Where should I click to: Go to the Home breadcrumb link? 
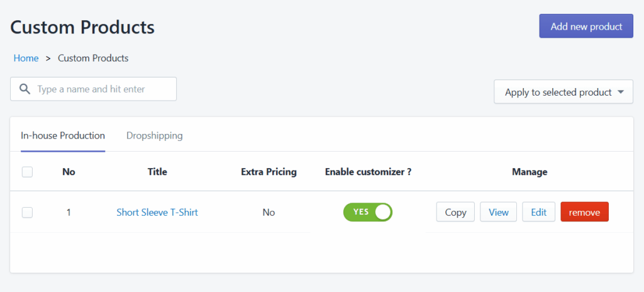(26, 59)
